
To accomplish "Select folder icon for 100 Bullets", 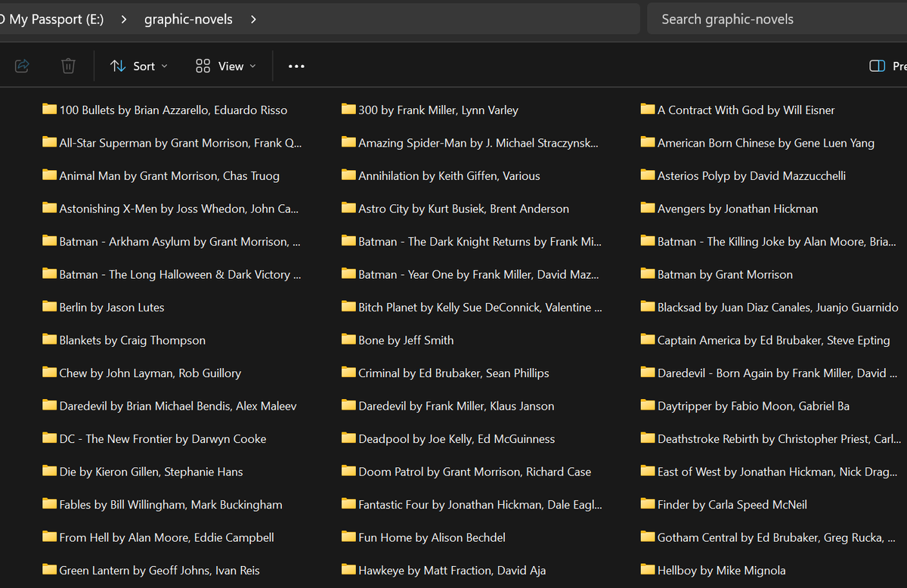I will [x=50, y=110].
